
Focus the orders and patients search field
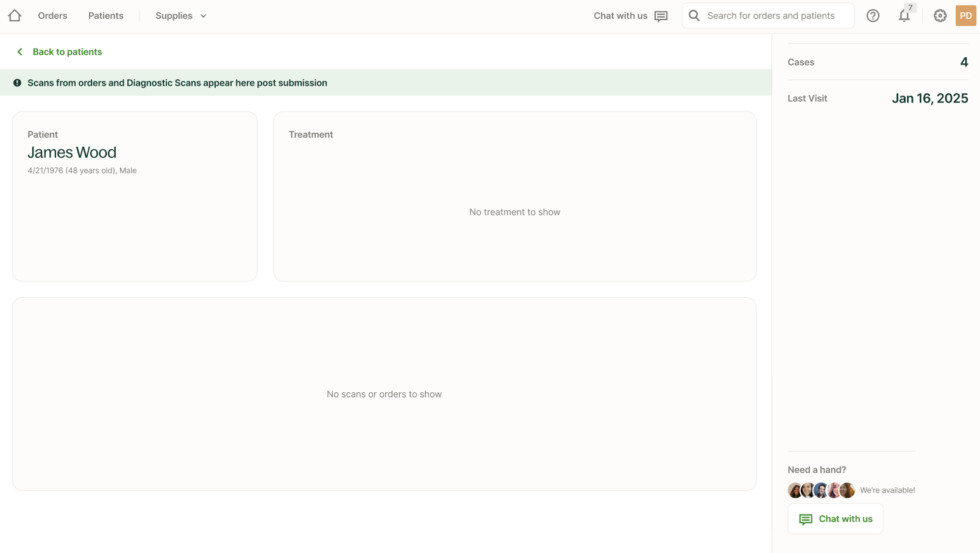click(x=774, y=16)
